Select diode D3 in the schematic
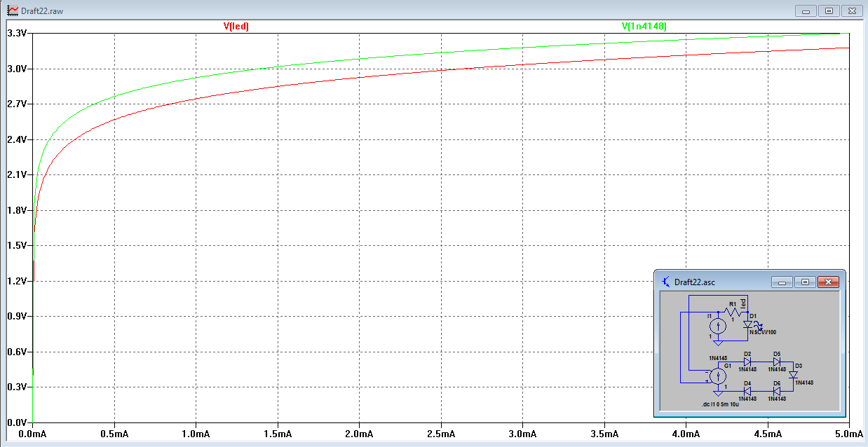 (793, 375)
